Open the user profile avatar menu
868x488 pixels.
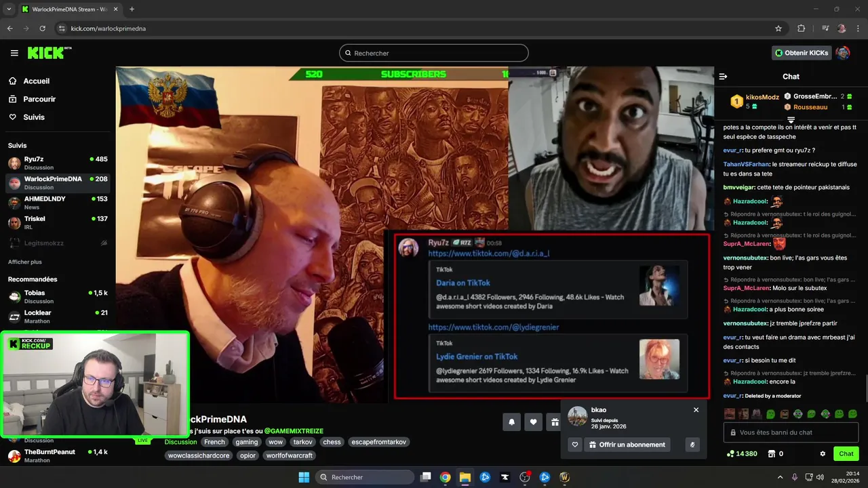843,53
